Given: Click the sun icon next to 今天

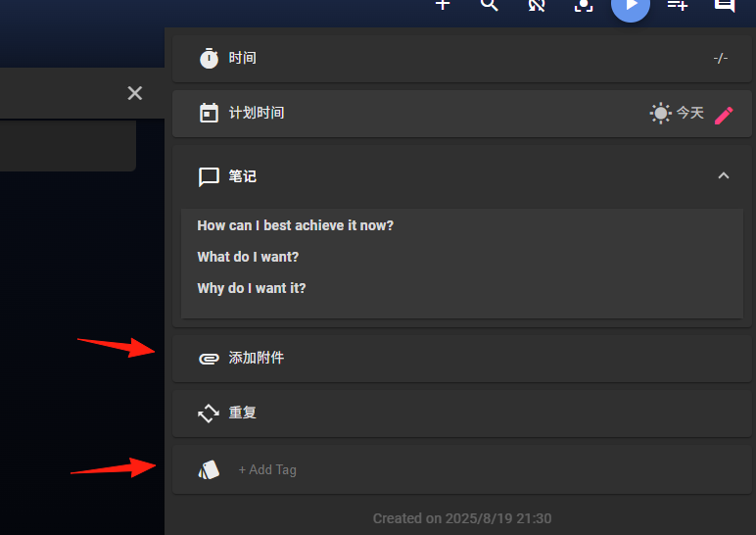Looking at the screenshot, I should point(660,114).
